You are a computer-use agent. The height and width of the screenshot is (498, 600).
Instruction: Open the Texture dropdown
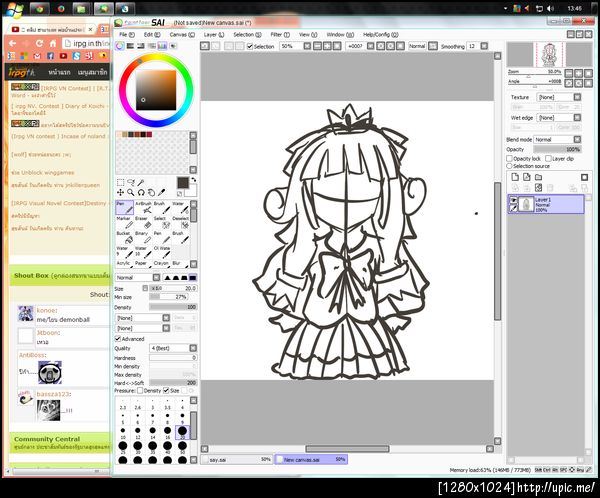[x=559, y=97]
